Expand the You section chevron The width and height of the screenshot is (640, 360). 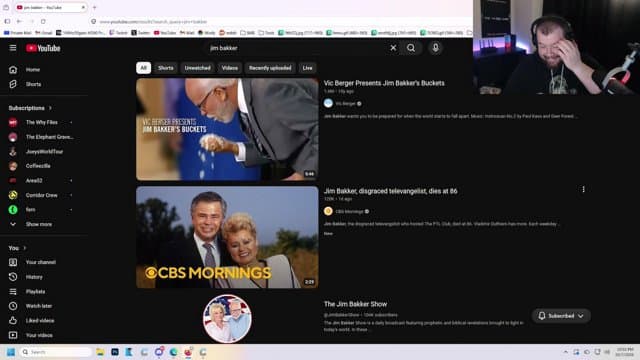(24, 248)
